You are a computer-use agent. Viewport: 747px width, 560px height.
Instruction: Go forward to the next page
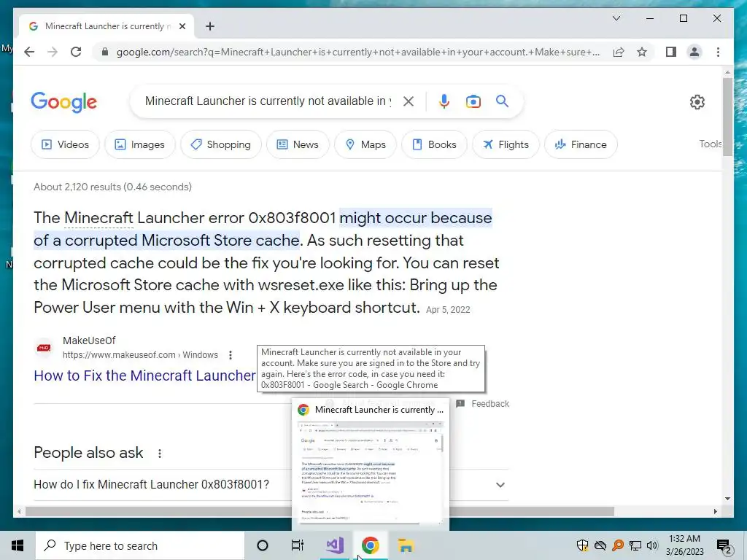click(x=53, y=52)
